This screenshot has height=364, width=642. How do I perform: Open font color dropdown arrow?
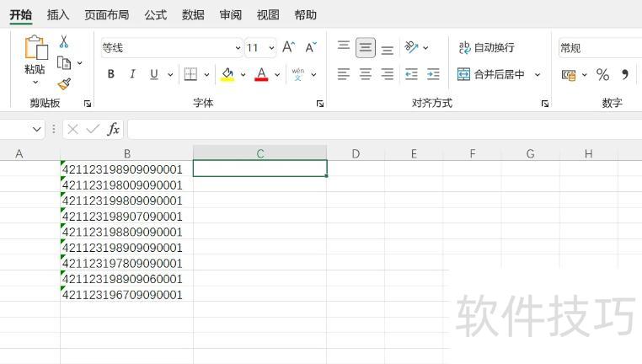277,74
